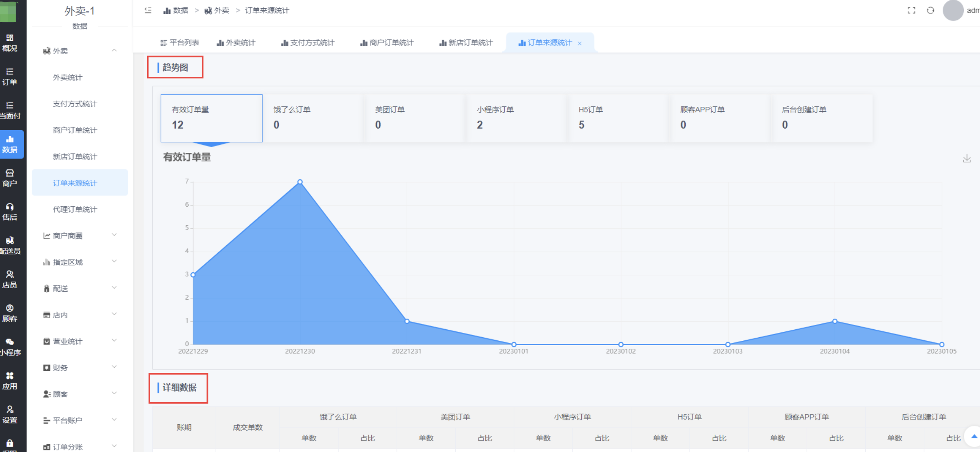Open the 售后 after-sales sidebar icon
980x452 pixels.
click(10, 212)
